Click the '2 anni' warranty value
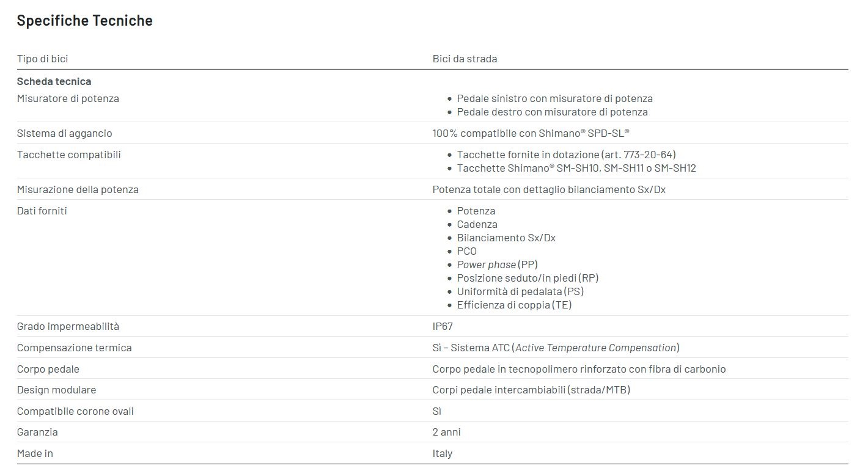 [x=446, y=432]
